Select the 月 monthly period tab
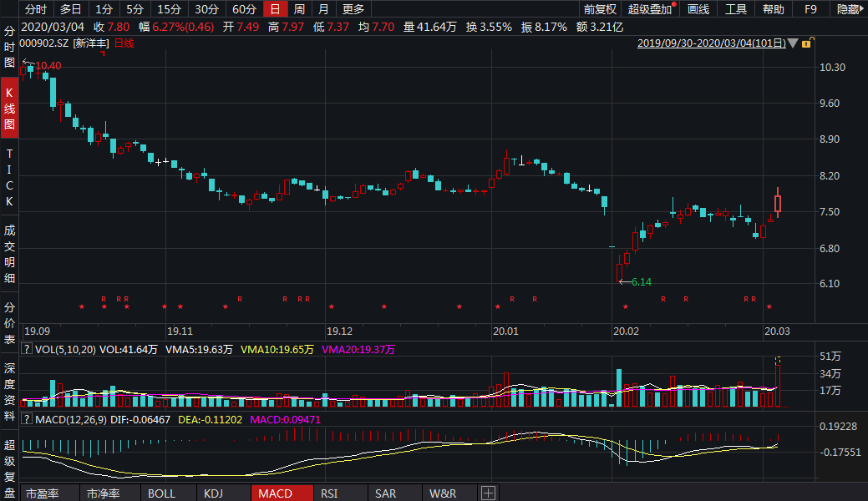 click(323, 9)
